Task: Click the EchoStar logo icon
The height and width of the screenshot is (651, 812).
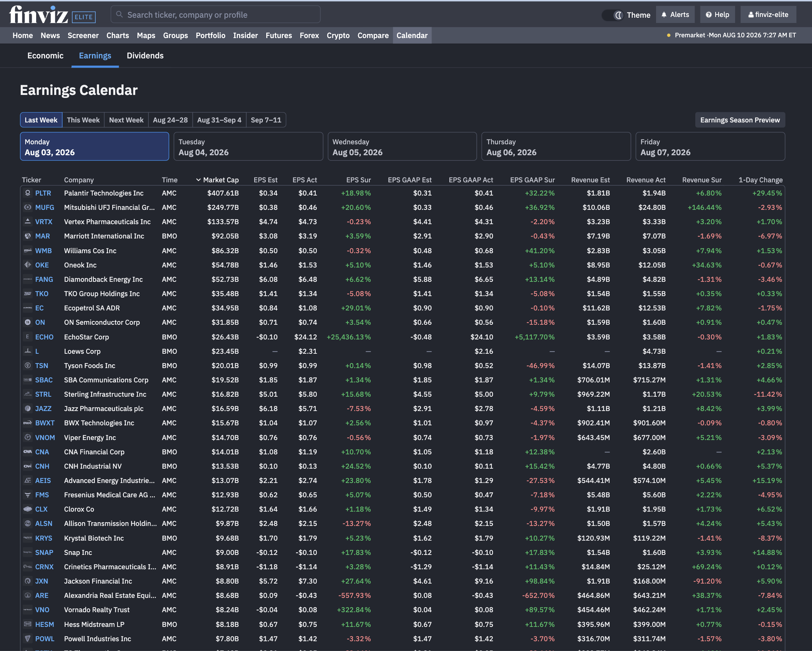Action: point(27,337)
